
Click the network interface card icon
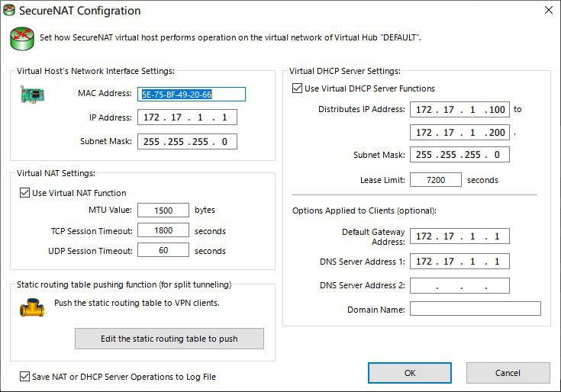[x=32, y=95]
